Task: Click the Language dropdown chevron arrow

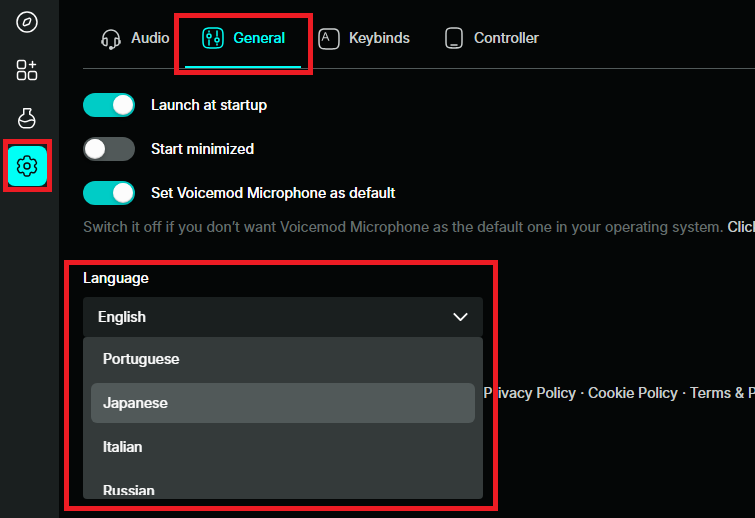Action: (460, 317)
